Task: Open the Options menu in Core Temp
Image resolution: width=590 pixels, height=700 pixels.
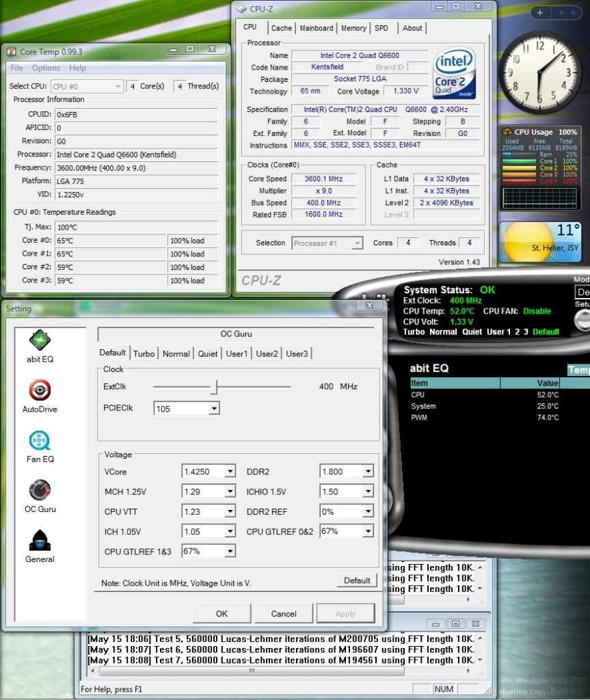Action: (46, 68)
